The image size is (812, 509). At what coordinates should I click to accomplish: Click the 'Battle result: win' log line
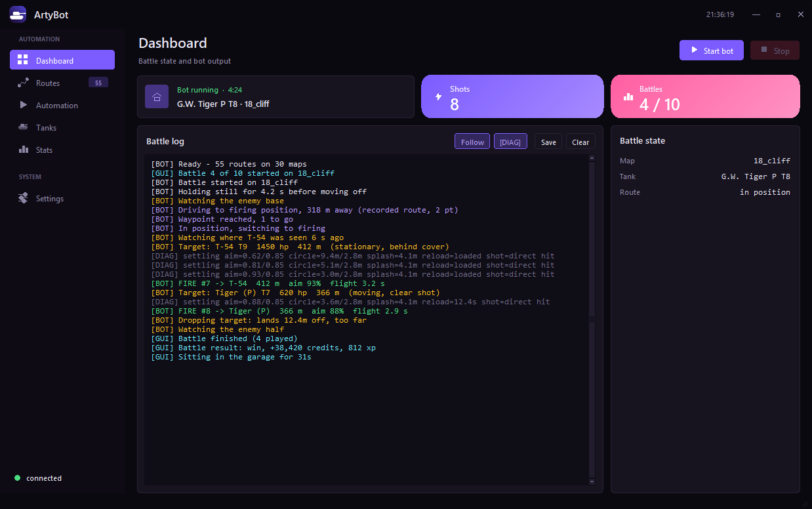(264, 348)
